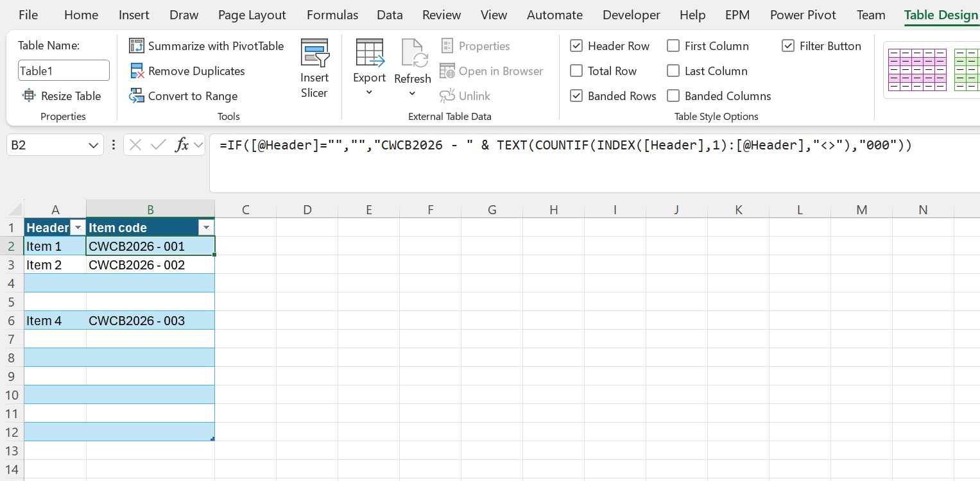Switch to the Review tab

[x=442, y=15]
